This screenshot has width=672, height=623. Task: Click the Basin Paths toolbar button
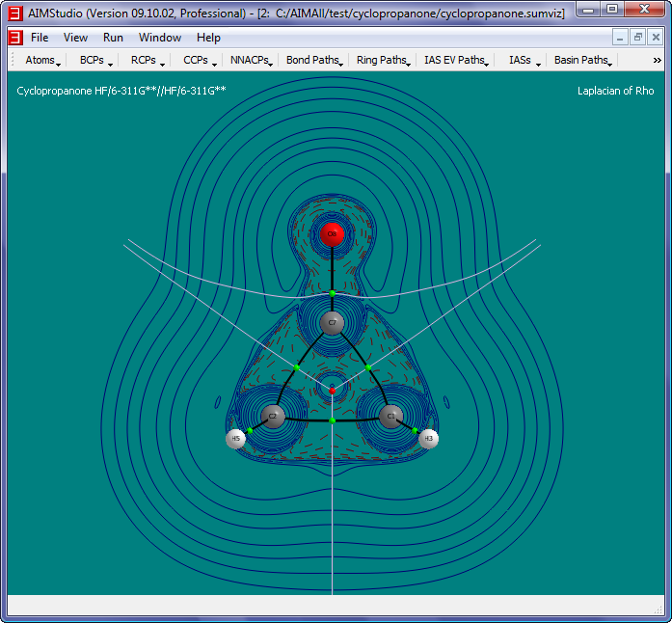pos(583,60)
